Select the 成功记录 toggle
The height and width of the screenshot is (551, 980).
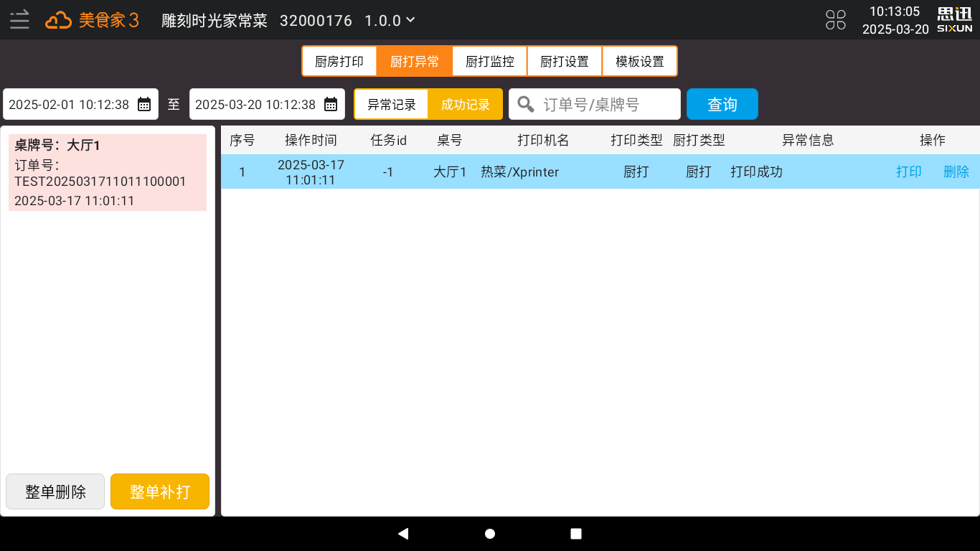[x=465, y=104]
